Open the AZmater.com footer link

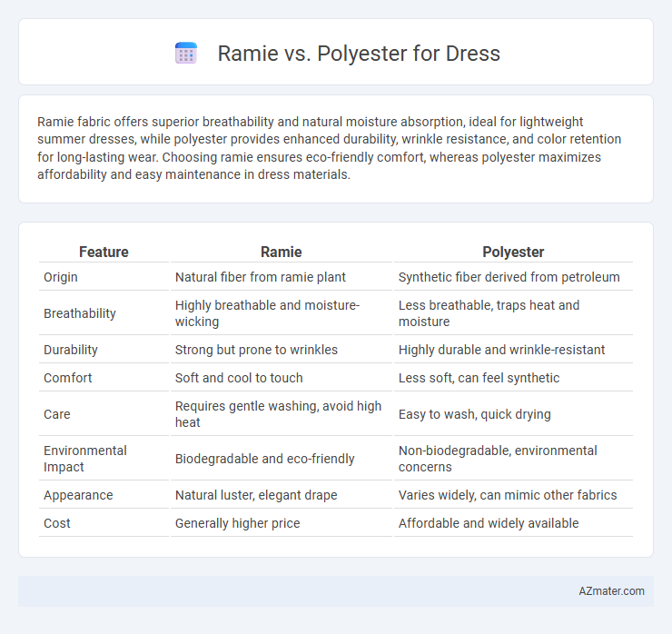click(611, 591)
